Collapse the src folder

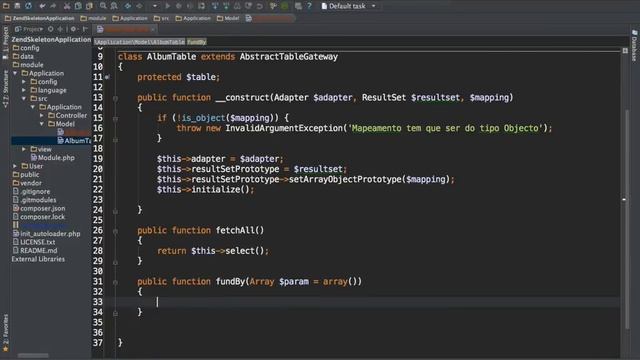tap(24, 98)
